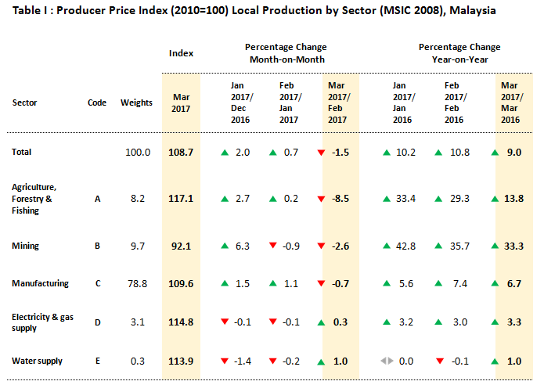Screen dimensions: 544x392
Task: Click the Agriculture, Forestry & Fishing row label
Action: pos(35,199)
